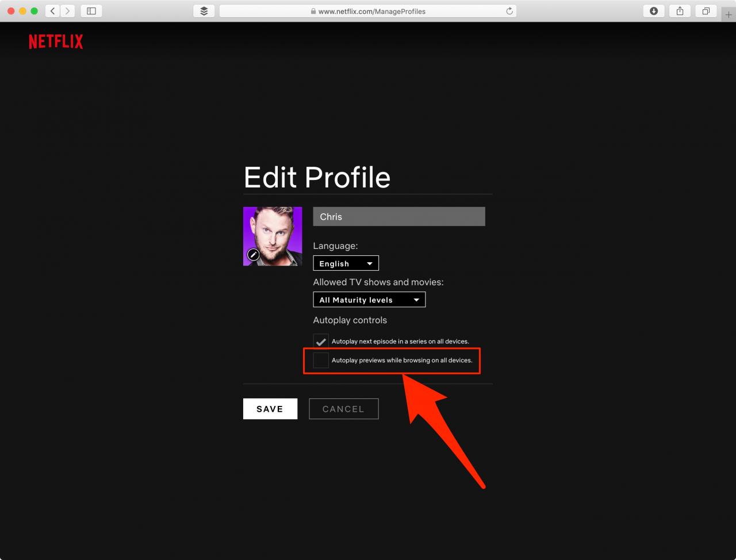The image size is (736, 560).
Task: Show tab overview icon
Action: click(706, 11)
